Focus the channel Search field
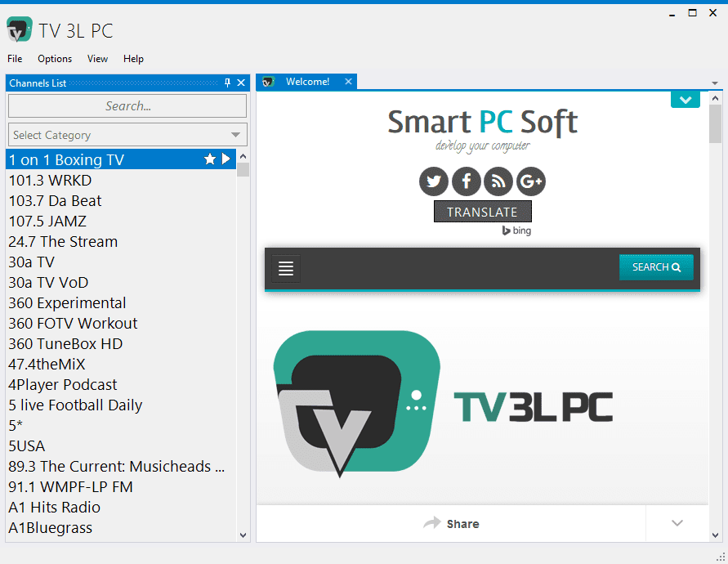This screenshot has height=564, width=728. coord(127,106)
